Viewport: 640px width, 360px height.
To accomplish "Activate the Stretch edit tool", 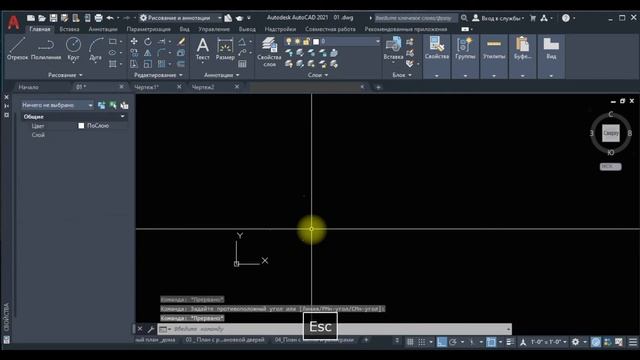I will [x=134, y=64].
